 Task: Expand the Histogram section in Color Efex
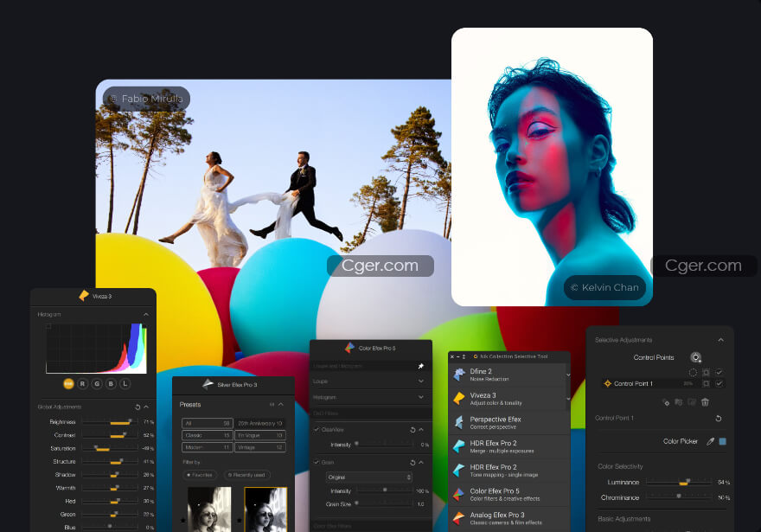421,397
